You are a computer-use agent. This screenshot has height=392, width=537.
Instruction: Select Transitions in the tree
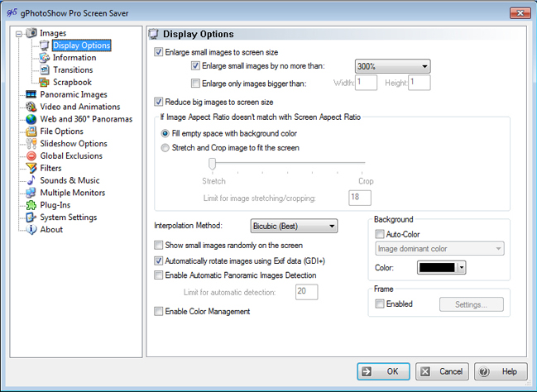pyautogui.click(x=73, y=70)
